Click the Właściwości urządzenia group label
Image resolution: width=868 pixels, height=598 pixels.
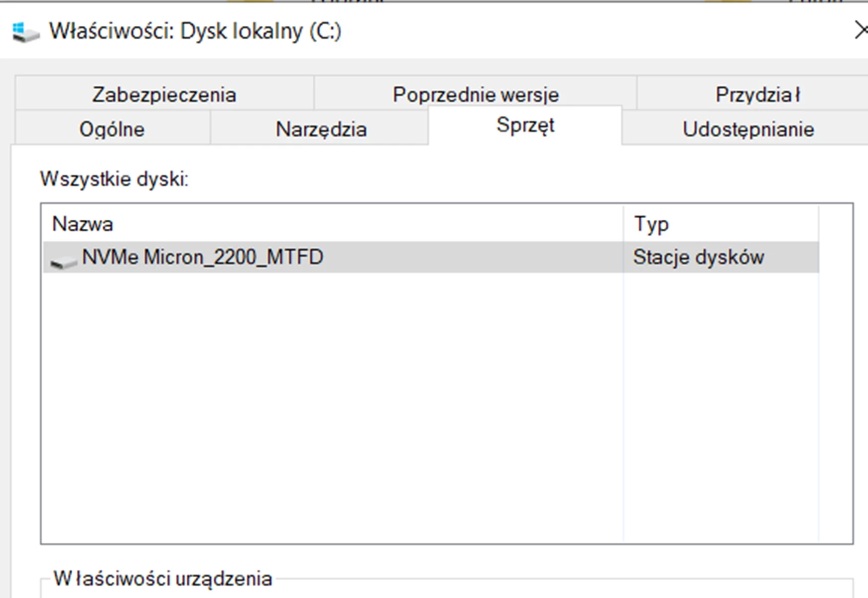pyautogui.click(x=163, y=579)
